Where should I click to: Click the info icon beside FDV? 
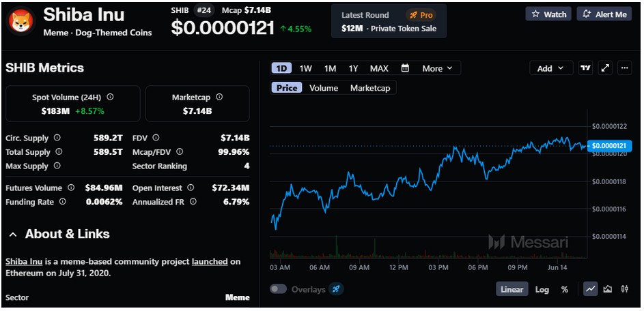(156, 138)
